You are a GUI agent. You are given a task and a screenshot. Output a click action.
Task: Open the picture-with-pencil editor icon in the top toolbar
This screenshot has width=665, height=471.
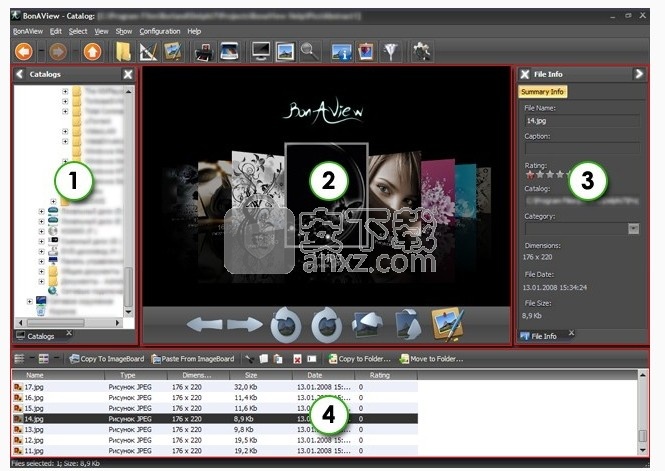pyautogui.click(x=173, y=52)
